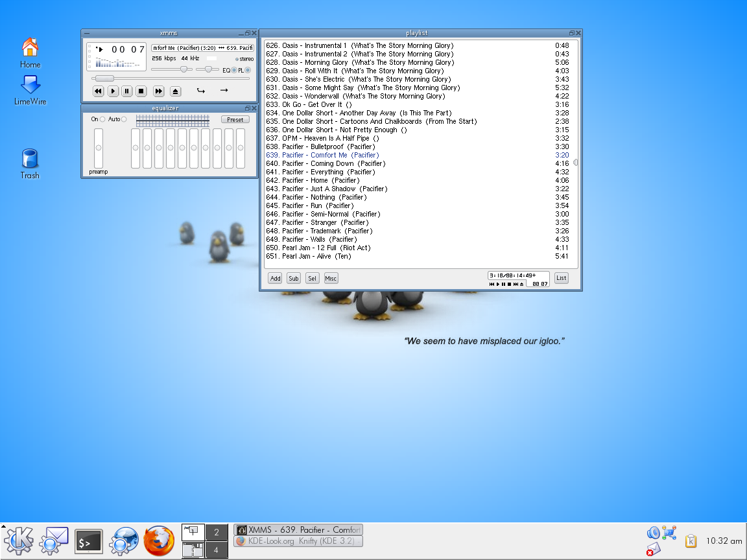Select Ok Go - Get Over It
Image resolution: width=747 pixels, height=560 pixels.
(418, 105)
